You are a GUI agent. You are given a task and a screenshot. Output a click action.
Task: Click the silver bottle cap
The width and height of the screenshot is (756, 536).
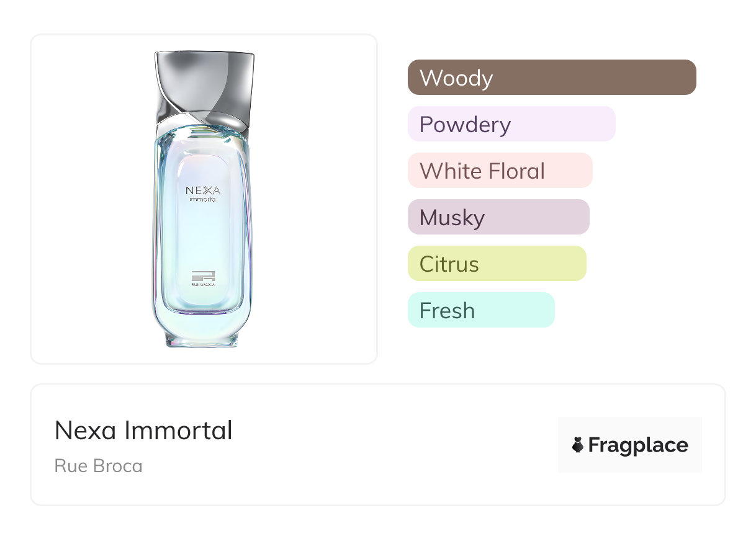tap(204, 87)
